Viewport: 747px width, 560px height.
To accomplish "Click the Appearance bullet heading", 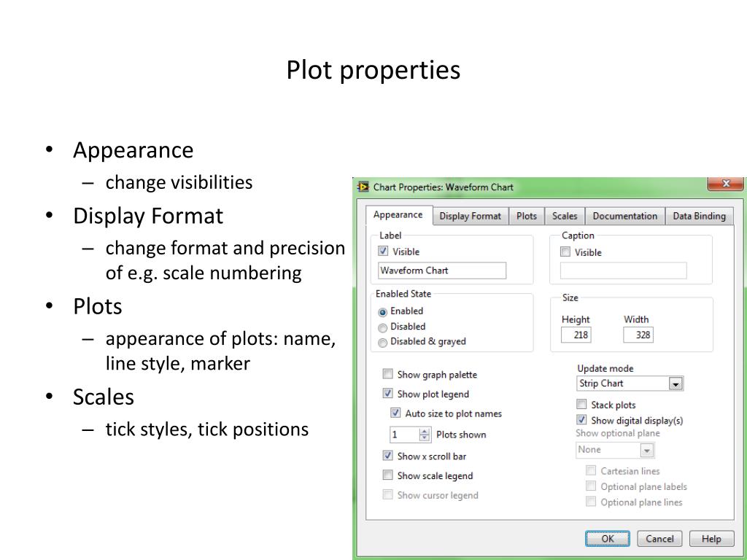I will point(133,150).
